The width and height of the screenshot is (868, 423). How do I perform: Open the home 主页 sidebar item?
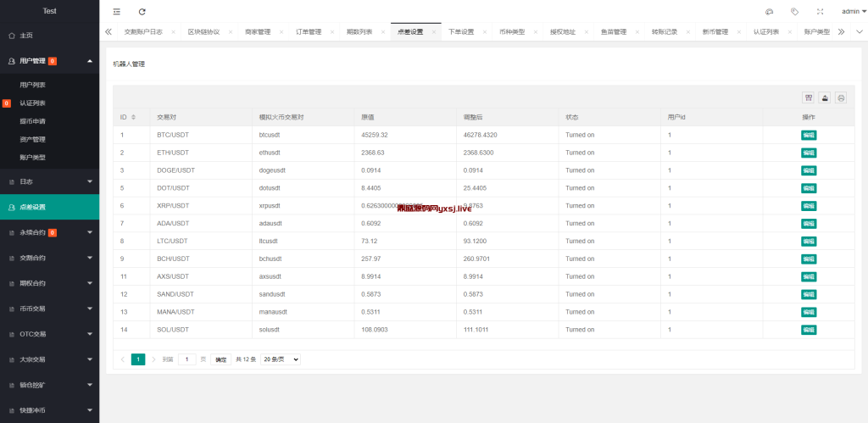pyautogui.click(x=50, y=36)
